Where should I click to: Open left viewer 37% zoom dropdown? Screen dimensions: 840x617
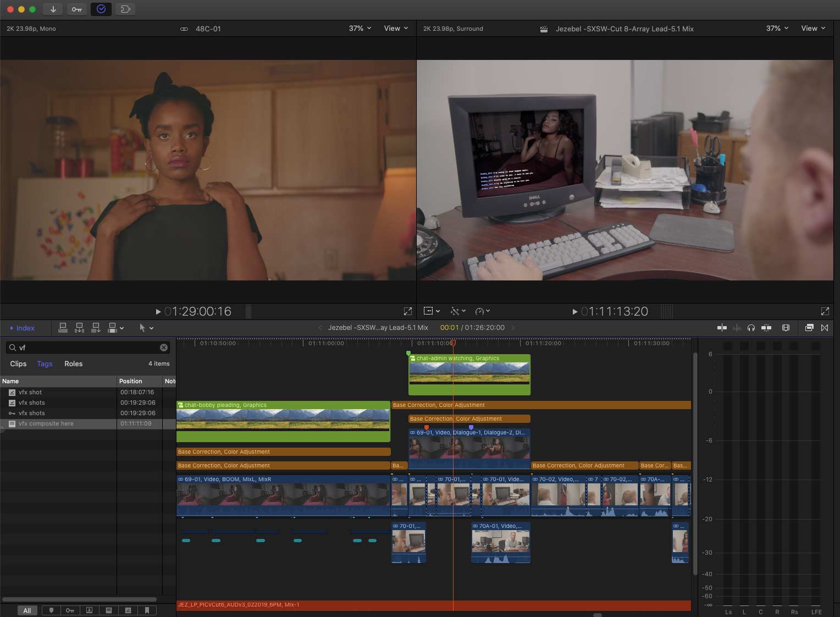(x=360, y=29)
